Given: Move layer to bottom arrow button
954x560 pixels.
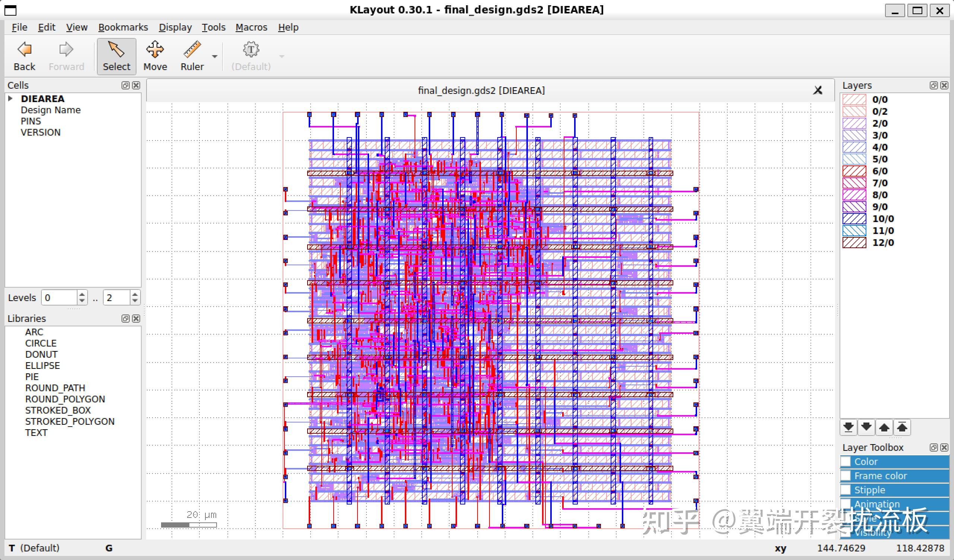Looking at the screenshot, I should click(x=848, y=428).
